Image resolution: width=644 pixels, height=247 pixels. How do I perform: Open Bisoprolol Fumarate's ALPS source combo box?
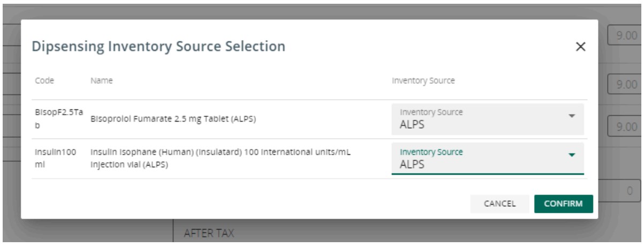tap(488, 119)
